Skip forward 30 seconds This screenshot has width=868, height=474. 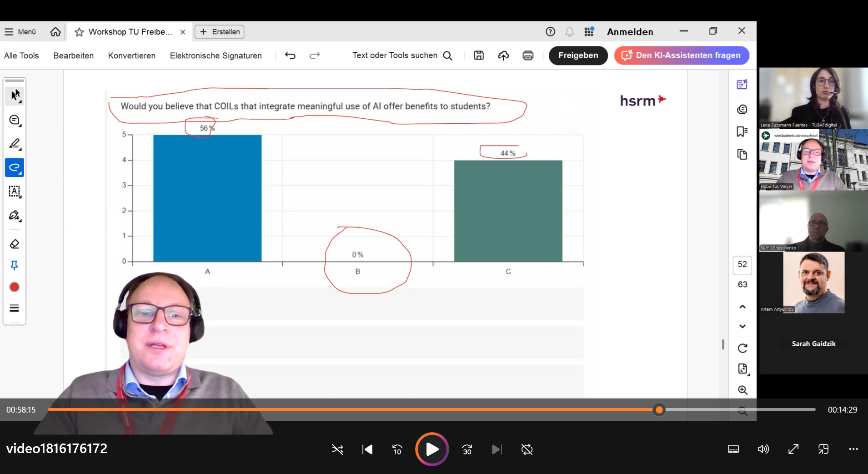click(467, 449)
